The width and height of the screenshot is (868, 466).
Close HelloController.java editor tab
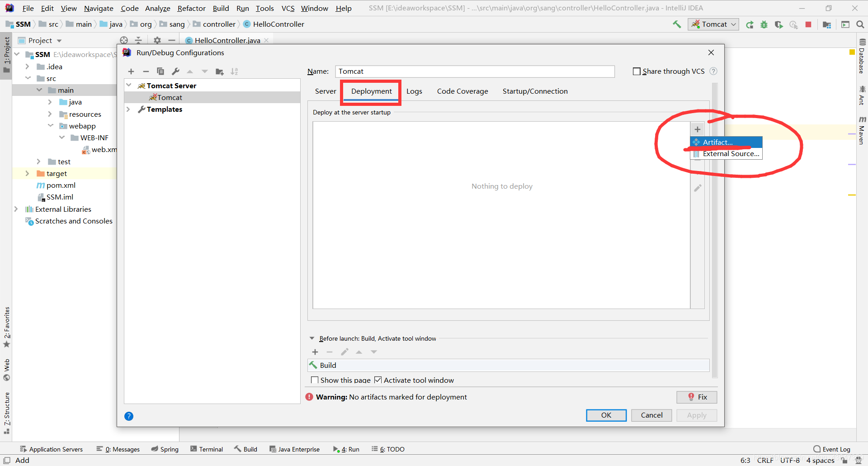click(x=266, y=40)
